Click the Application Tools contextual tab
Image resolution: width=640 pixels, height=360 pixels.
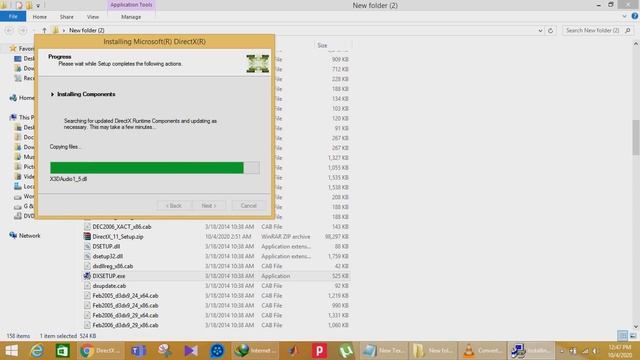coord(131,5)
